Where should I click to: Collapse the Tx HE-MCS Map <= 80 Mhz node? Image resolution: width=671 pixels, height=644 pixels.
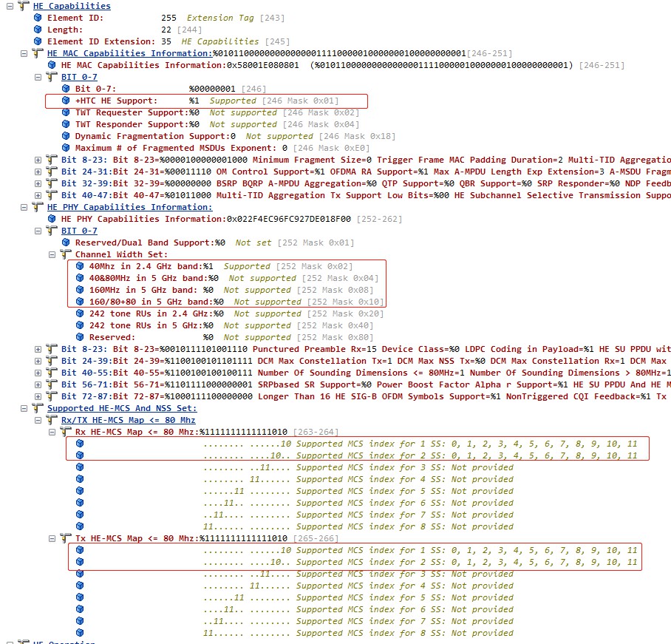click(x=52, y=539)
